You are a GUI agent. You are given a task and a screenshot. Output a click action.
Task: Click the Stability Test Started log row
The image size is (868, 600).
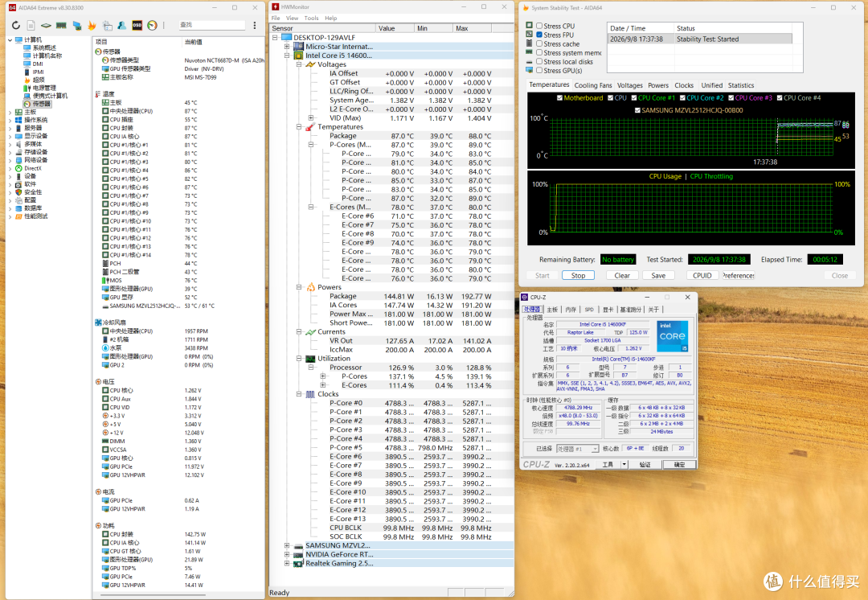[700, 39]
